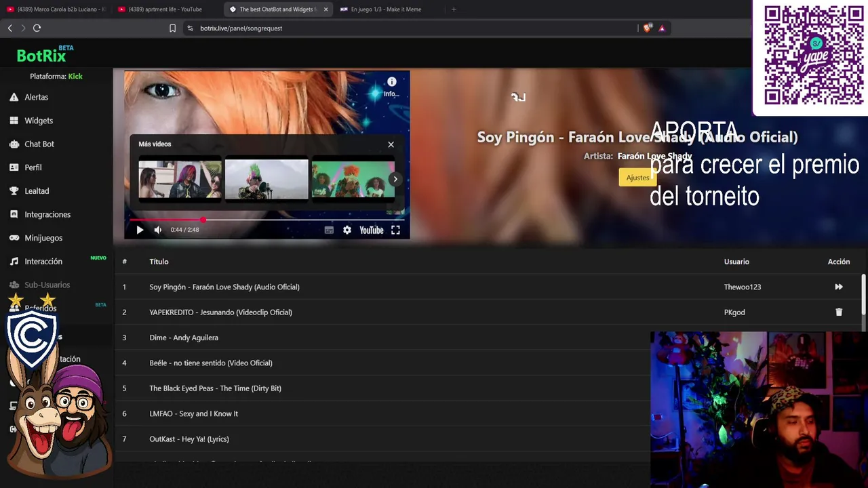Click the Alertas warning triangle icon
Screen dimensions: 868x488
[14, 97]
